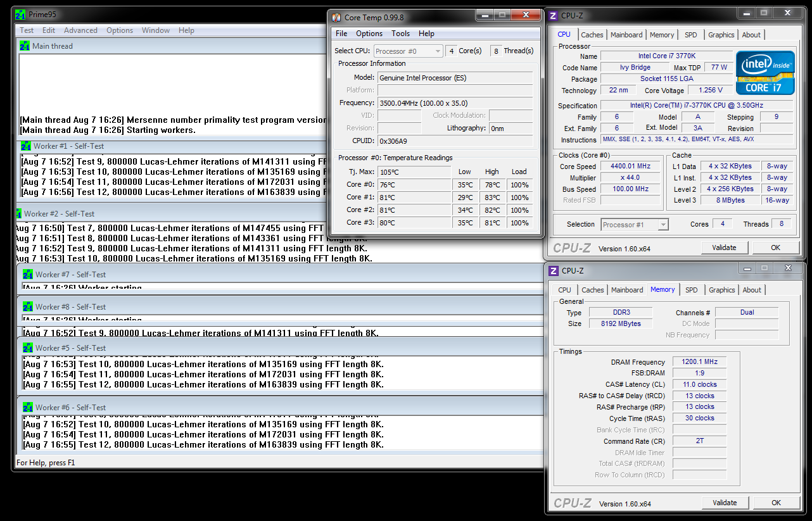The width and height of the screenshot is (812, 521).
Task: Click the CPUID field 0x306A9
Action: (455, 141)
